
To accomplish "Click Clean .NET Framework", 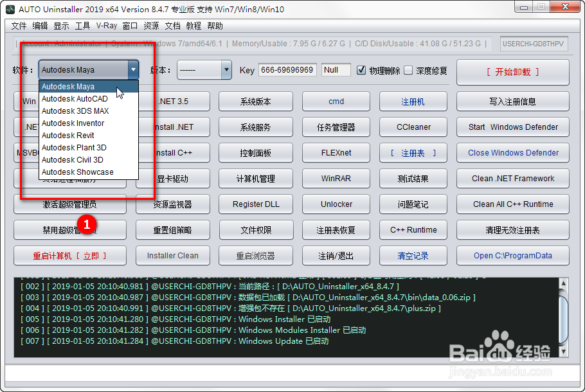I will click(512, 179).
